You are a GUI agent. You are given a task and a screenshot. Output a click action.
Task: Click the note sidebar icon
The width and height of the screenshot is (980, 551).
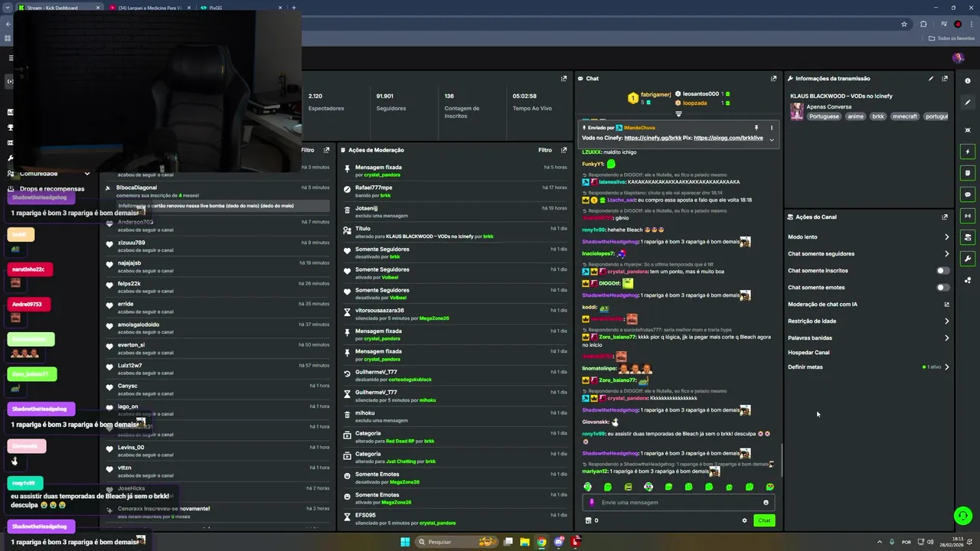[x=968, y=173]
